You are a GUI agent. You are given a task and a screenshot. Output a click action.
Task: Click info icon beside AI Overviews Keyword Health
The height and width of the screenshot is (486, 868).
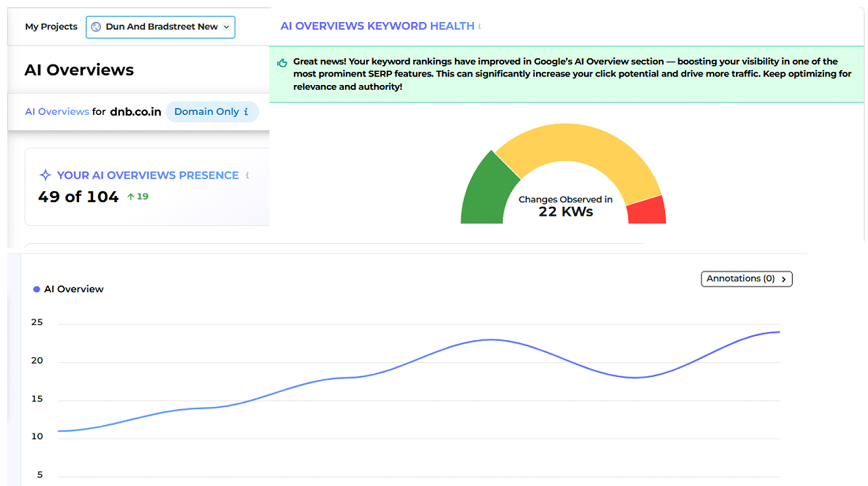point(480,26)
